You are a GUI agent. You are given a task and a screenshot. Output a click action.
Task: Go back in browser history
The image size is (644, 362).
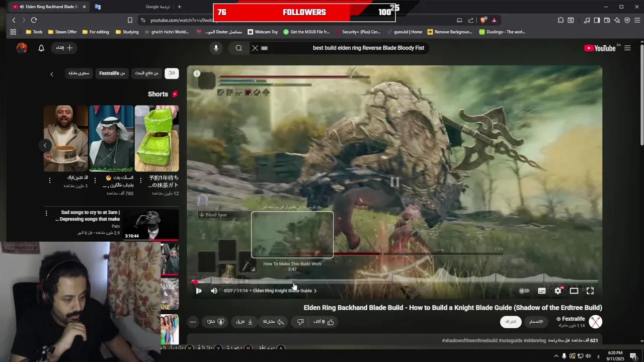click(14, 20)
